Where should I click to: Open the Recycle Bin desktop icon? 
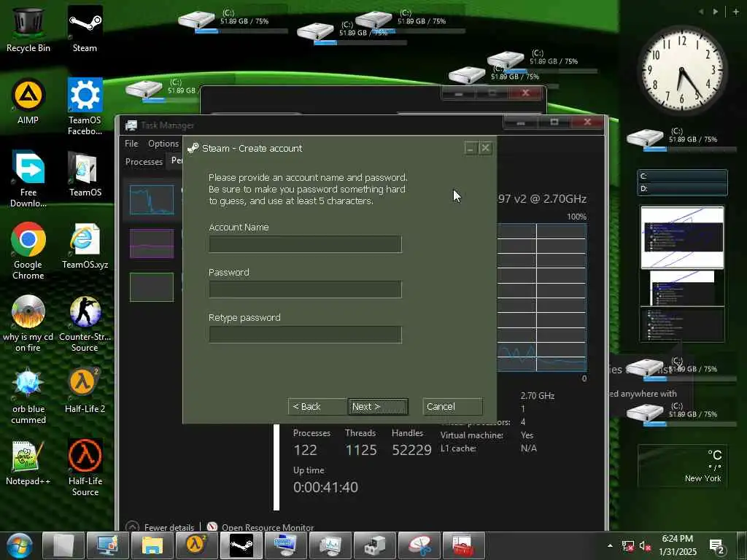(x=28, y=28)
